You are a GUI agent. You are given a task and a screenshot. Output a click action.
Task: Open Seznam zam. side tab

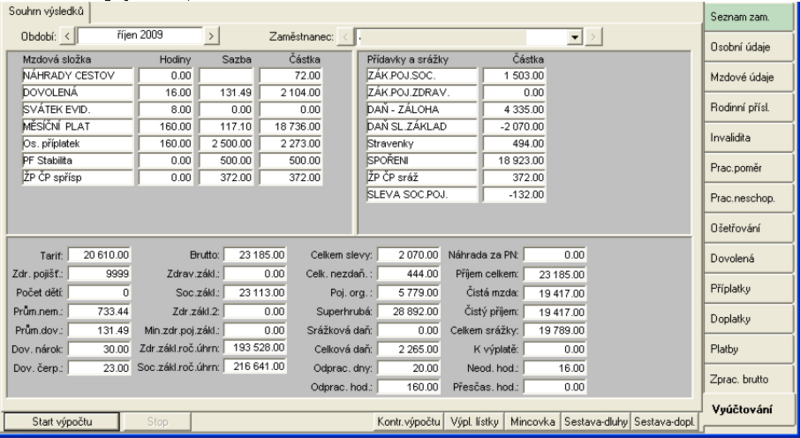coord(749,17)
